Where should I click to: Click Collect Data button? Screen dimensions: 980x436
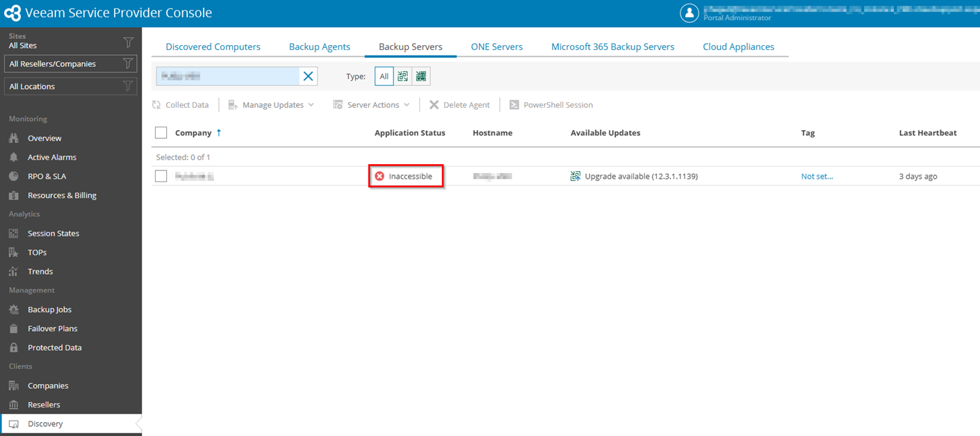point(181,105)
